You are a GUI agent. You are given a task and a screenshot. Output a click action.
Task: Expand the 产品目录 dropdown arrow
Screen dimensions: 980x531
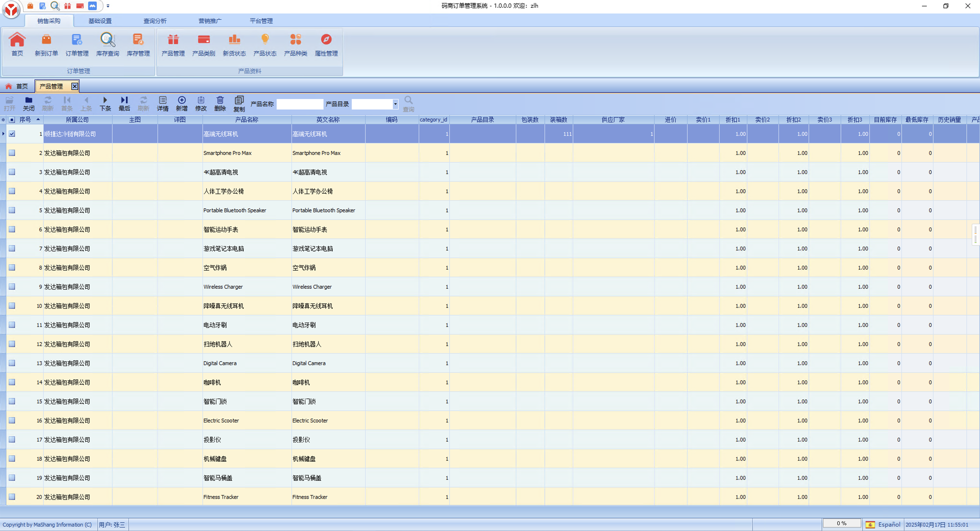click(x=395, y=104)
